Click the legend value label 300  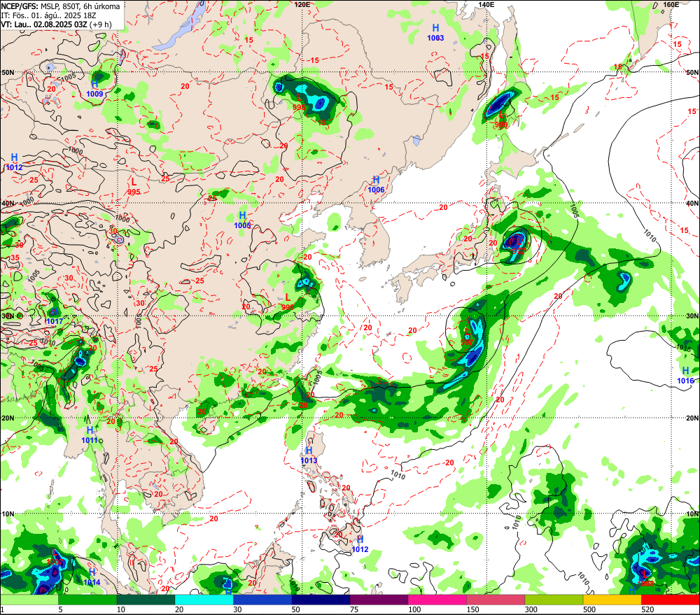coord(531,609)
